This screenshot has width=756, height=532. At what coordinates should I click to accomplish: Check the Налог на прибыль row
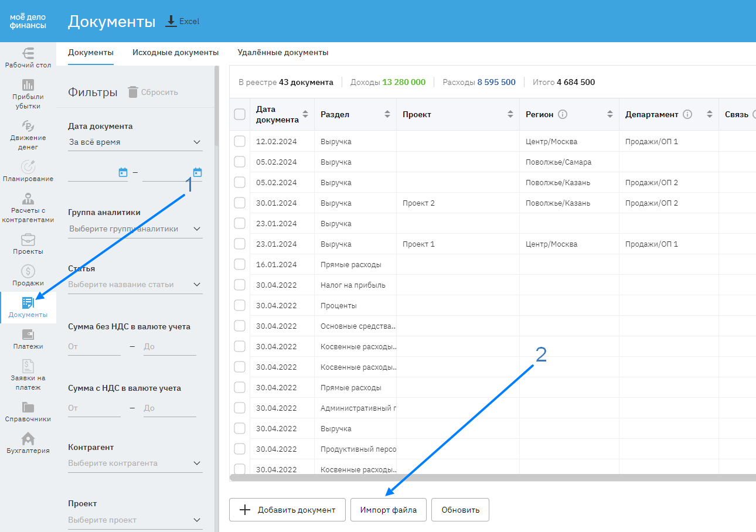240,285
